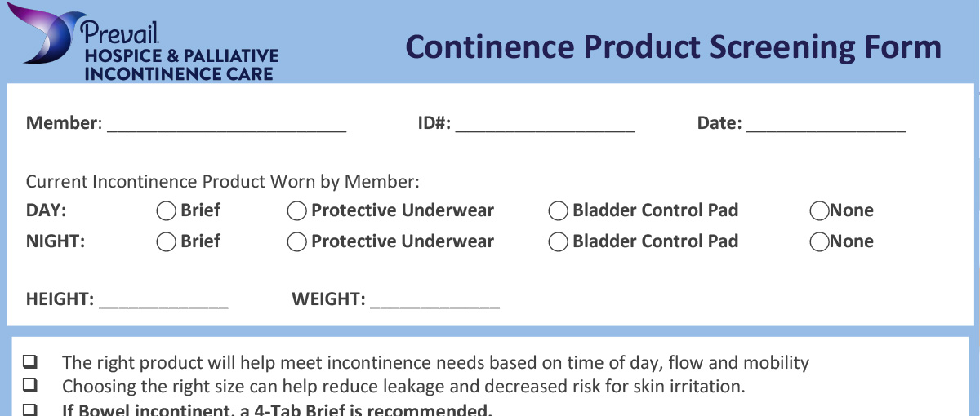Click the Continence Product Screening Form title
980x416 pixels.
(673, 47)
